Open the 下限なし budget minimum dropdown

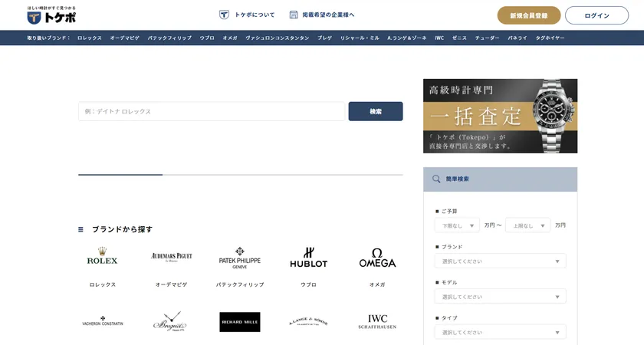point(457,225)
